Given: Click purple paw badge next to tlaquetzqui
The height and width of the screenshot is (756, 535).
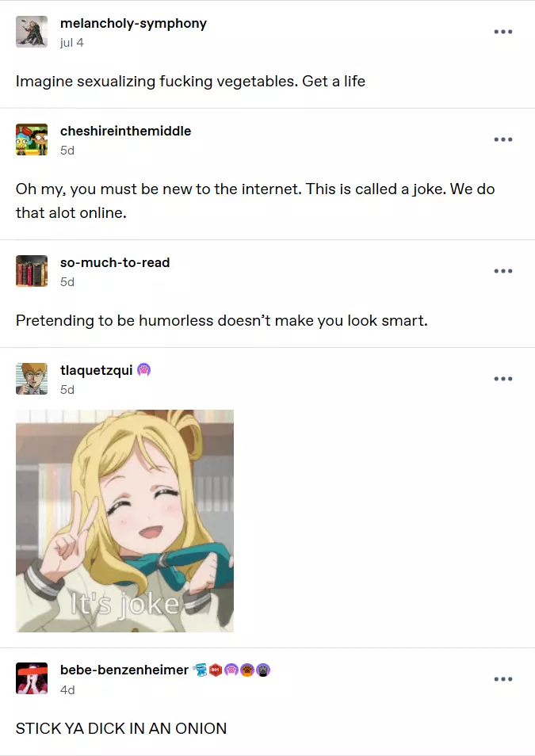Looking at the screenshot, I should tap(143, 370).
